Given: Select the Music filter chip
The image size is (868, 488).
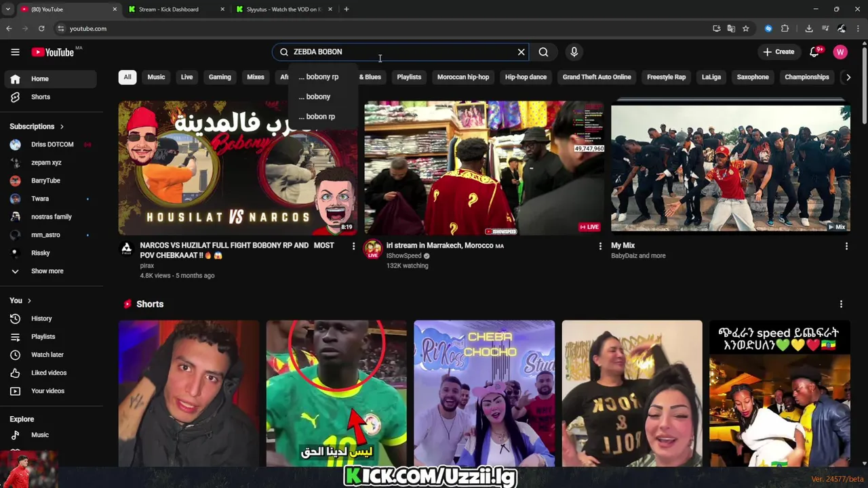Looking at the screenshot, I should pyautogui.click(x=156, y=77).
